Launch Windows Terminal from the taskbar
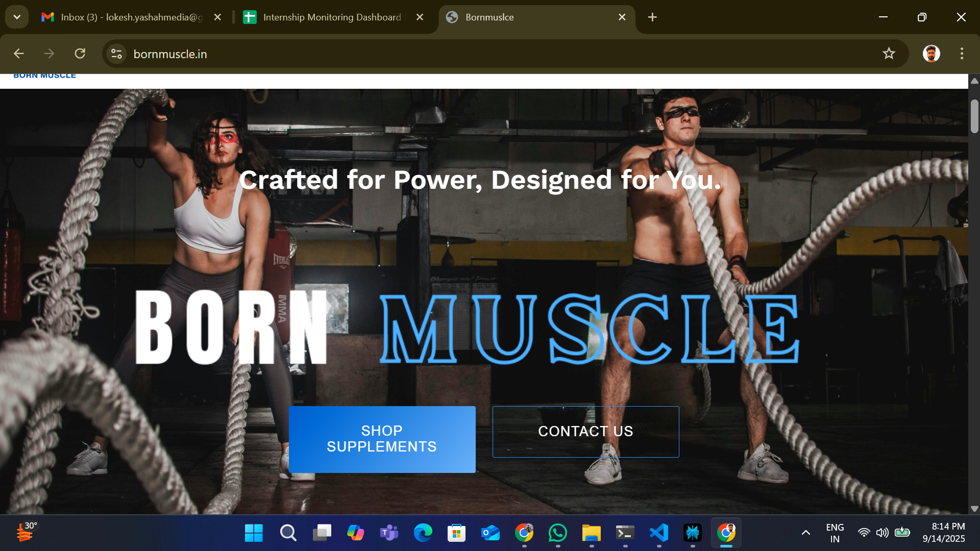Image resolution: width=980 pixels, height=551 pixels. click(625, 533)
